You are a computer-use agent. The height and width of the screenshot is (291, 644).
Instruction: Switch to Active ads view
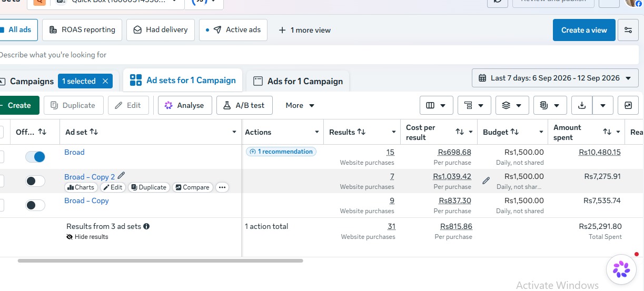pyautogui.click(x=233, y=30)
